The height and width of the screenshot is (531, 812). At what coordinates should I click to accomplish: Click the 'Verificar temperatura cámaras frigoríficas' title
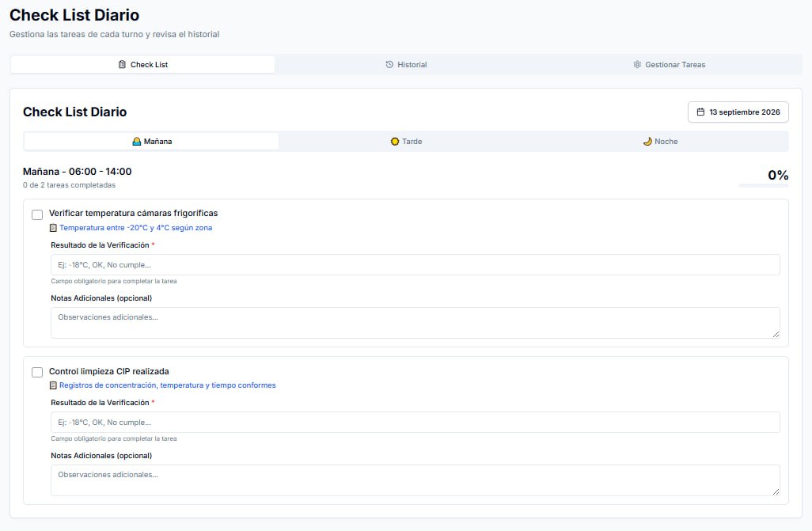(x=133, y=213)
